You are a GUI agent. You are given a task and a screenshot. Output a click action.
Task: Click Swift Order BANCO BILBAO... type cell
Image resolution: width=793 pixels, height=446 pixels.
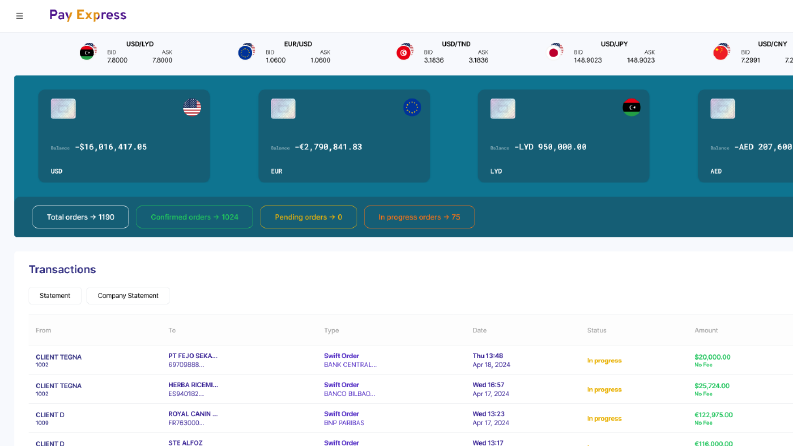(x=349, y=389)
